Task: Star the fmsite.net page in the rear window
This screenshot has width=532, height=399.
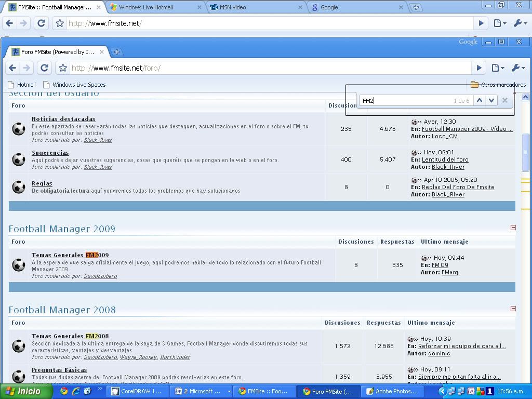Action: click(x=60, y=23)
